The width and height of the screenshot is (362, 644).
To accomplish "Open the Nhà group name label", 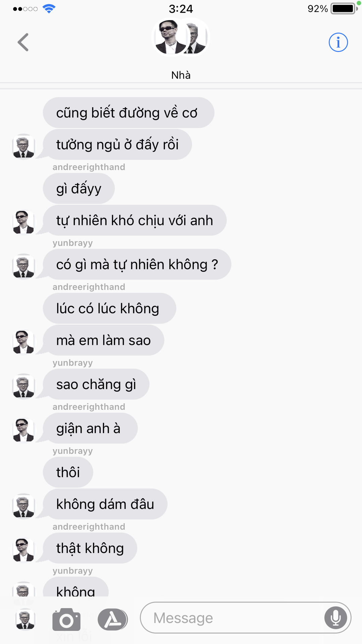I will pyautogui.click(x=181, y=75).
